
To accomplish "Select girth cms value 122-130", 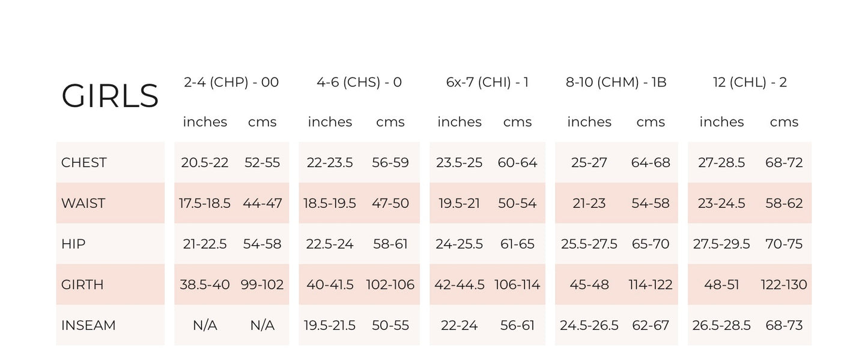I will [x=784, y=285].
